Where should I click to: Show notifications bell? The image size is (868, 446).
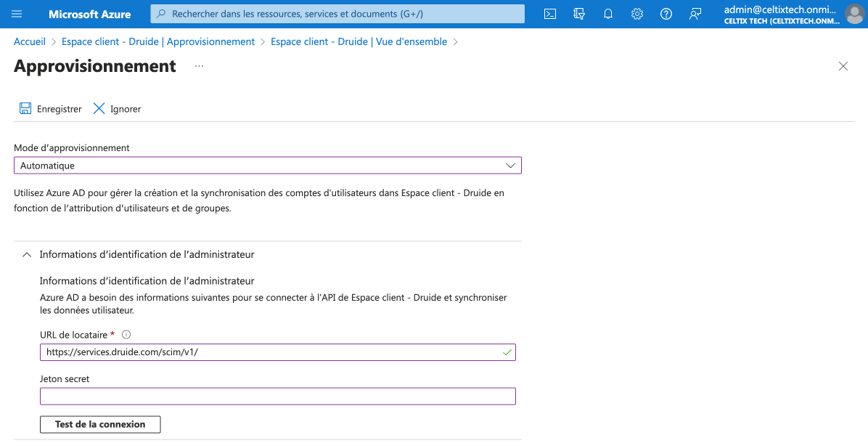608,14
